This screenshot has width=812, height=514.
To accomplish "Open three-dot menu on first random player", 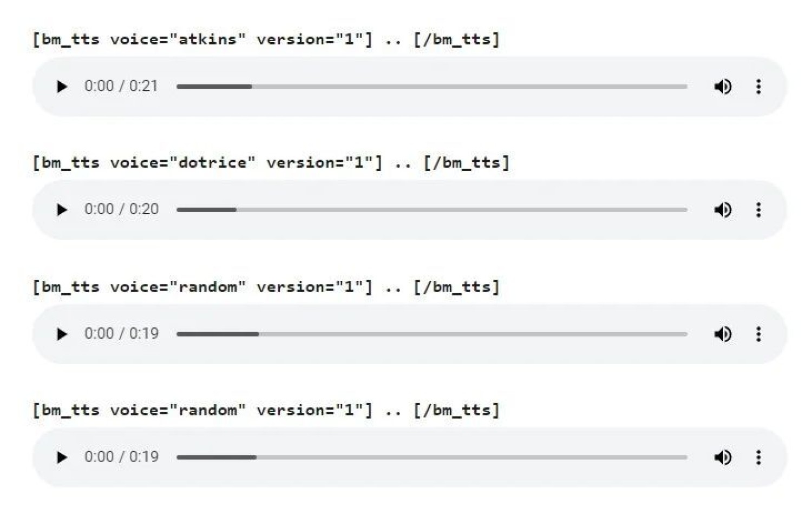I will click(x=758, y=334).
